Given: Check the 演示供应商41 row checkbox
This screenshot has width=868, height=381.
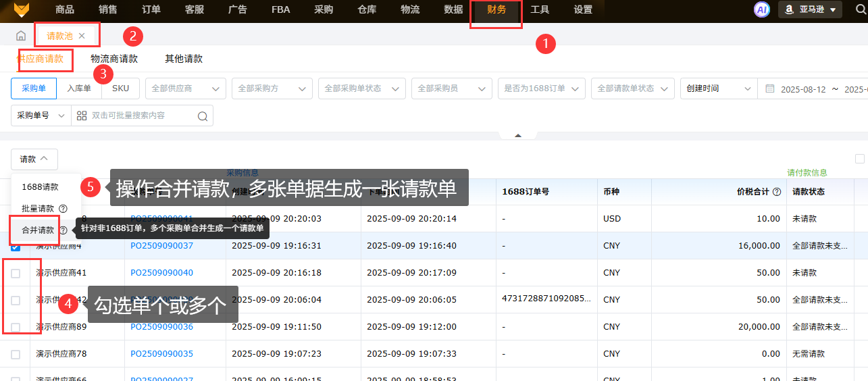Looking at the screenshot, I should point(16,273).
